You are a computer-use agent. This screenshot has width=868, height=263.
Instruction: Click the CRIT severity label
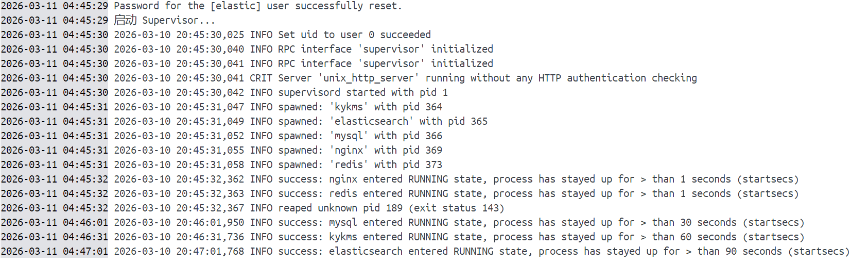261,78
